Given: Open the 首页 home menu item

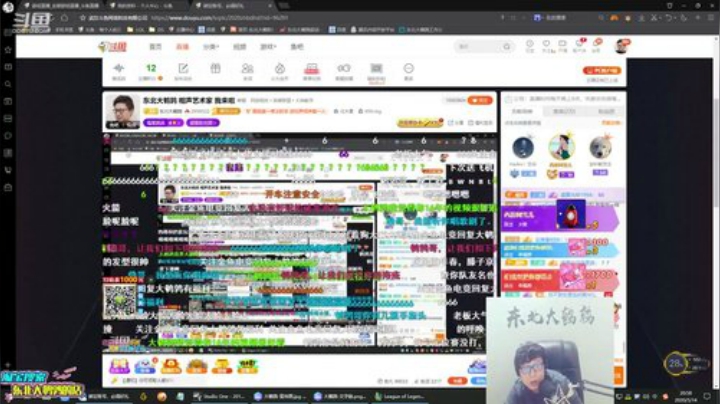Looking at the screenshot, I should click(155, 46).
